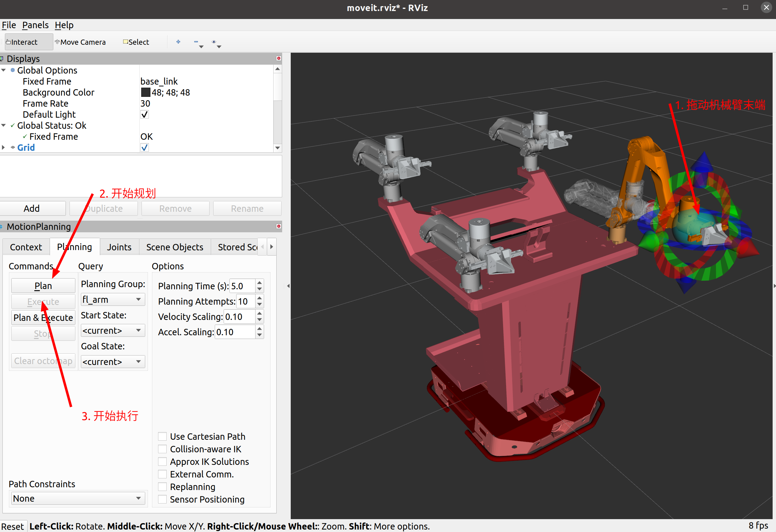Click the eye view options icon
The image size is (776, 532).
click(x=214, y=42)
